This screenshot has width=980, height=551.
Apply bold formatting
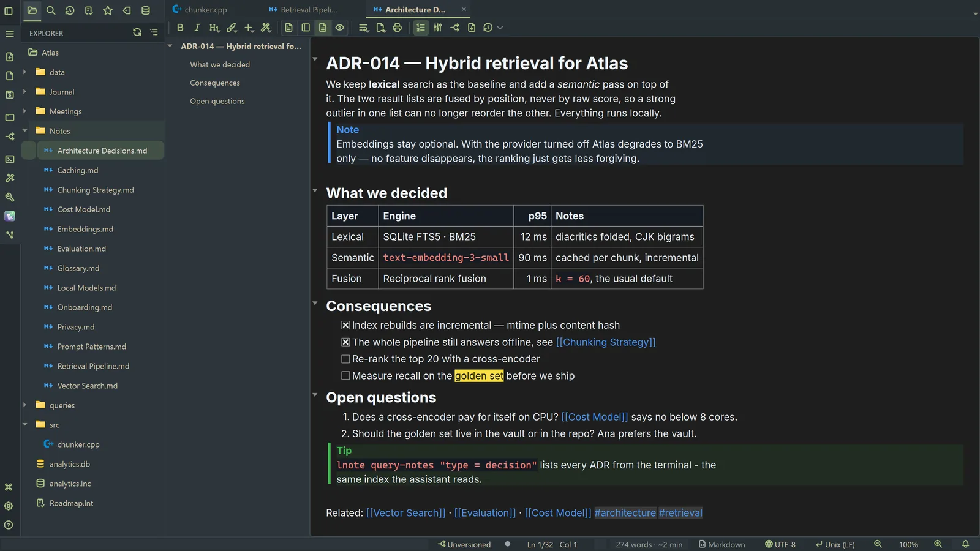(x=180, y=28)
